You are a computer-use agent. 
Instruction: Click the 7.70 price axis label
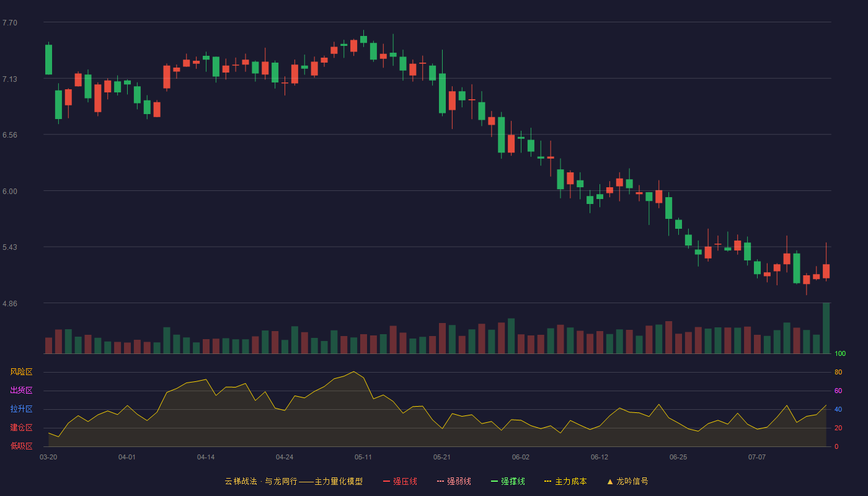tap(10, 23)
